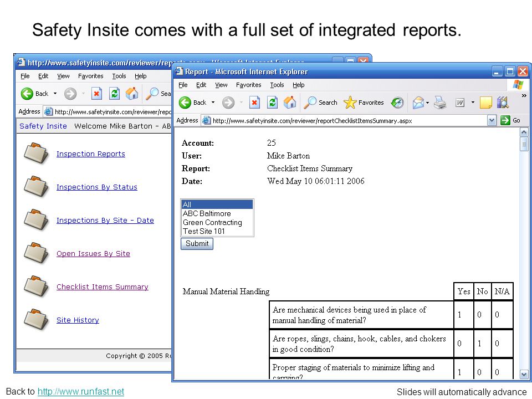Click Forward arrow in reviewer window
Viewport: 532px width, 399px height.
70,94
